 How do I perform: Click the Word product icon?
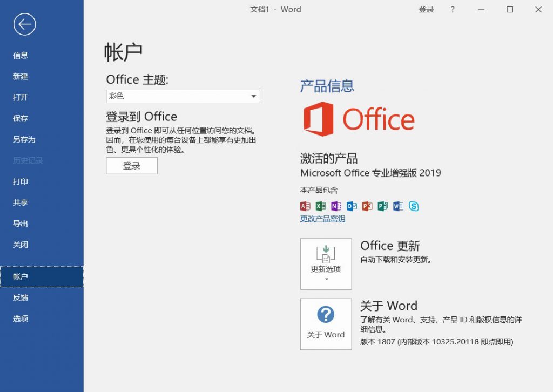click(x=398, y=206)
